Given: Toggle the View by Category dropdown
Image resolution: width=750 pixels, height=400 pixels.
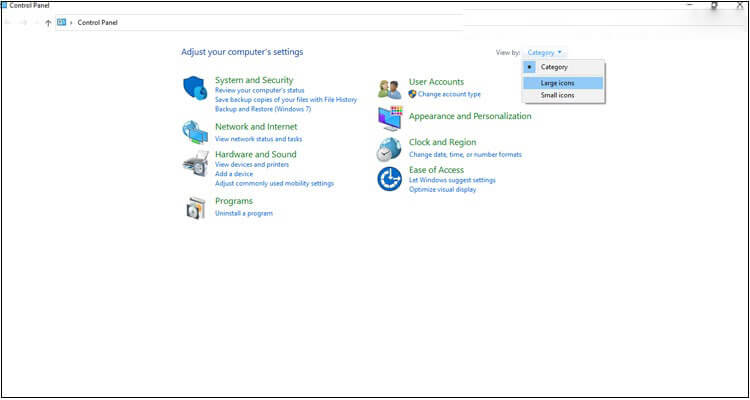Looking at the screenshot, I should [545, 53].
